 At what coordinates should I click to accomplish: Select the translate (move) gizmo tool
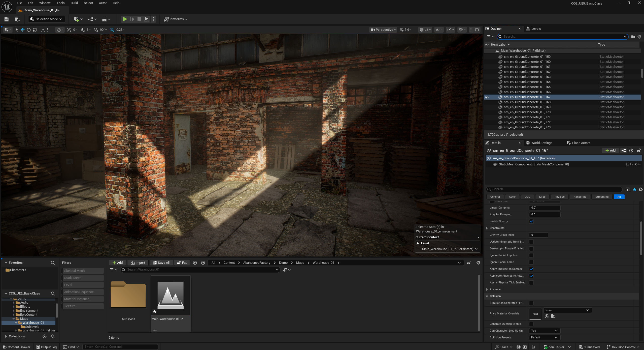click(x=23, y=30)
